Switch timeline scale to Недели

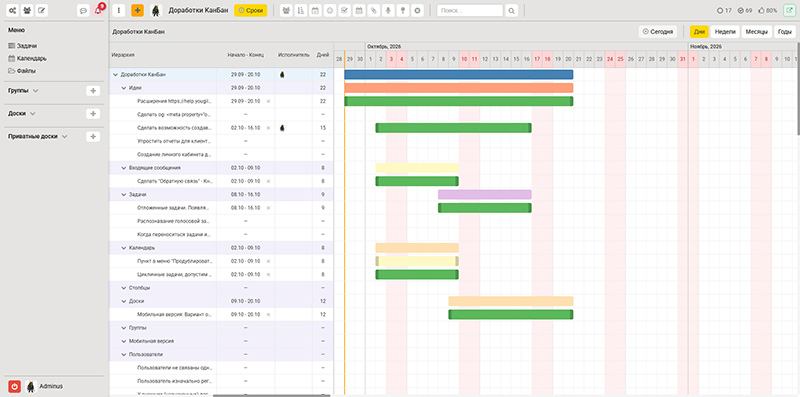pyautogui.click(x=725, y=32)
